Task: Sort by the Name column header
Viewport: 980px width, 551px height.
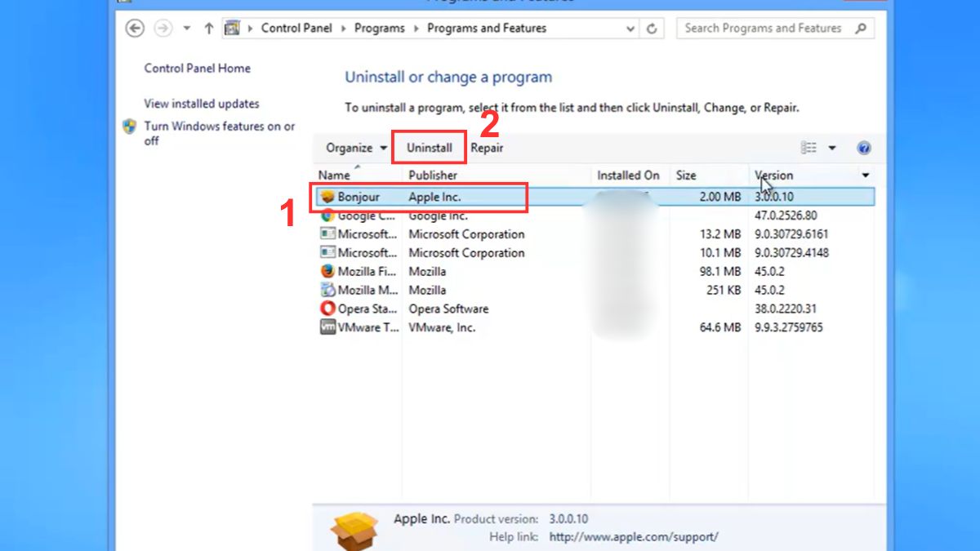Action: click(334, 176)
